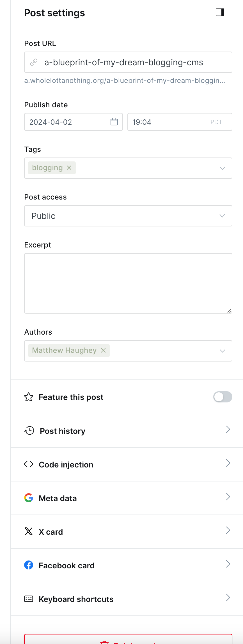Expand the Authors dropdown

pyautogui.click(x=222, y=351)
